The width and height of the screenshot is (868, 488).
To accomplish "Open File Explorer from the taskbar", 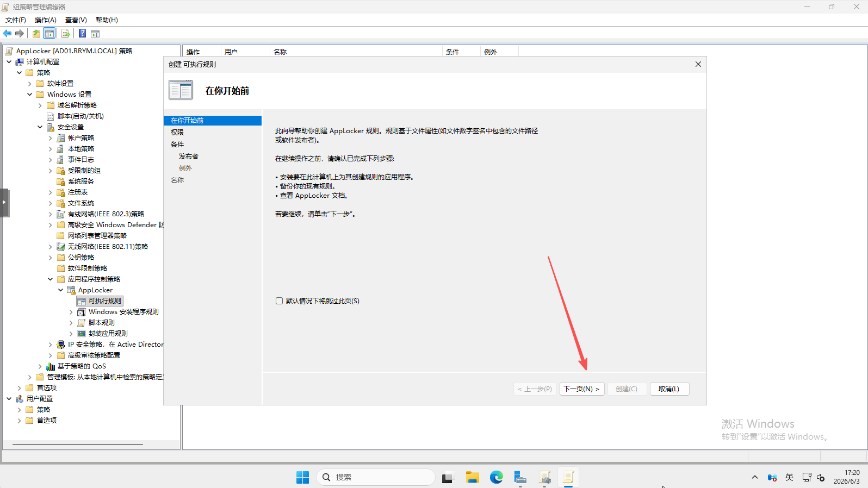I will point(472,477).
